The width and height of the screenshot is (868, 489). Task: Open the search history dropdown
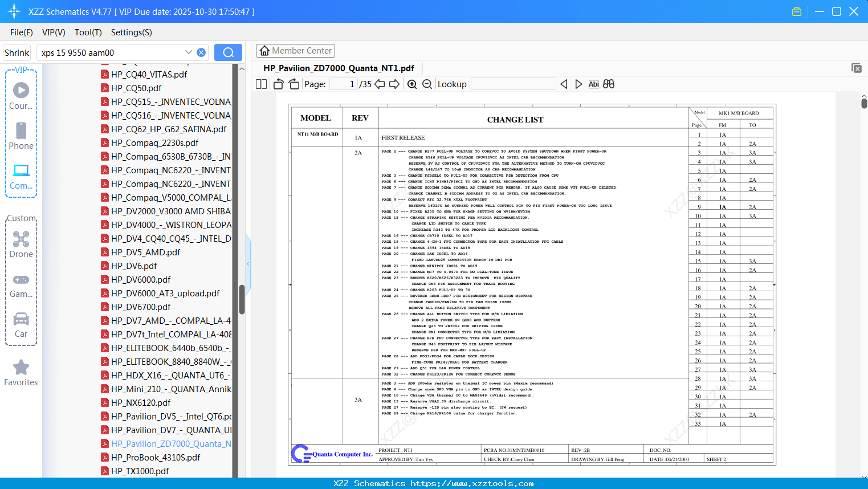click(x=189, y=52)
